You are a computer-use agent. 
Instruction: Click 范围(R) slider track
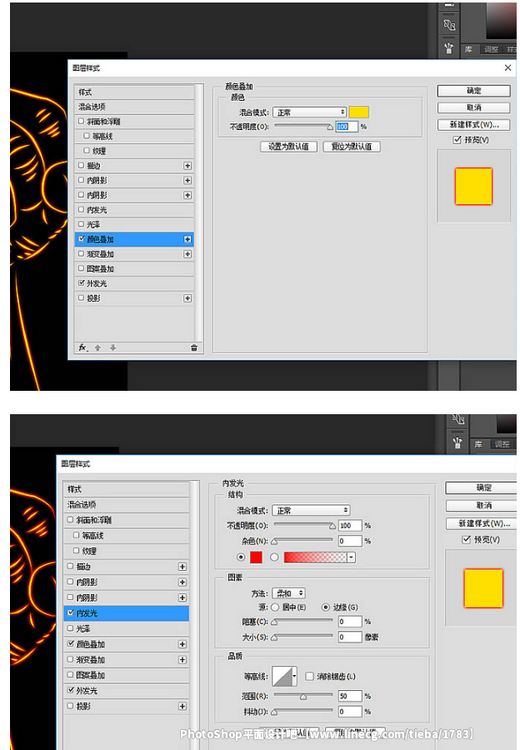point(303,696)
